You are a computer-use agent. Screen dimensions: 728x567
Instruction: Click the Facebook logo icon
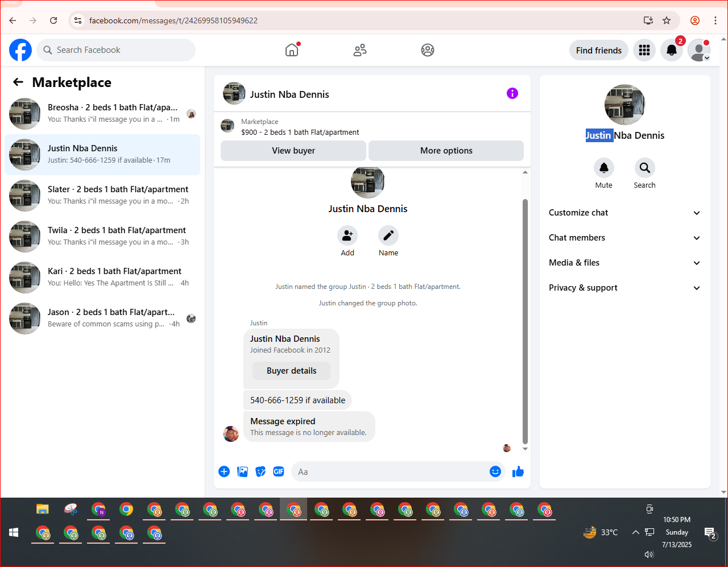coord(20,50)
